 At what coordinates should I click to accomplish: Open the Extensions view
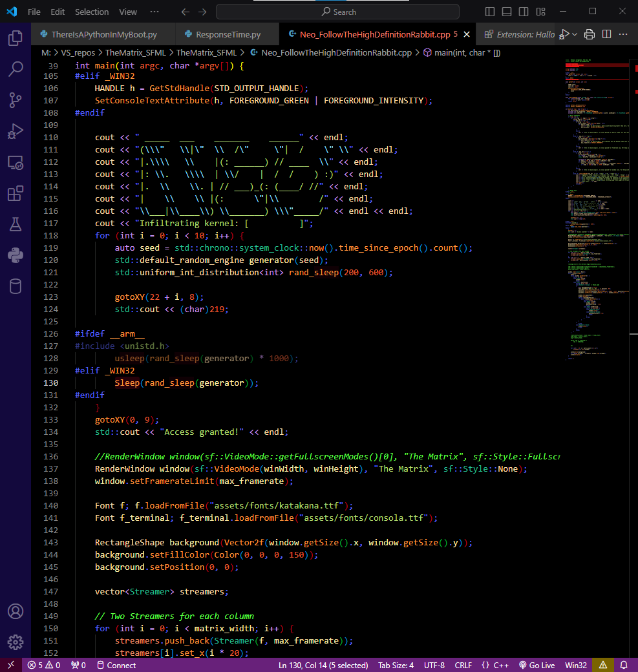tap(16, 193)
